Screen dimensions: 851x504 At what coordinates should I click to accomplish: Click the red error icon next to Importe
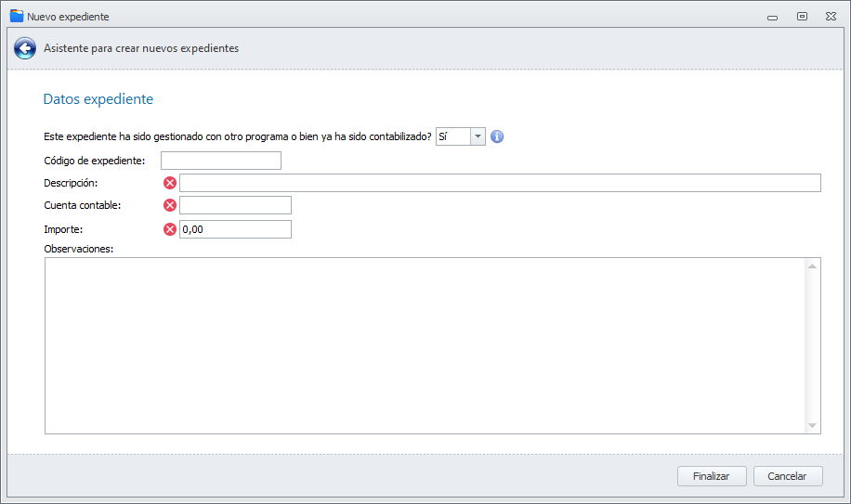tap(170, 229)
